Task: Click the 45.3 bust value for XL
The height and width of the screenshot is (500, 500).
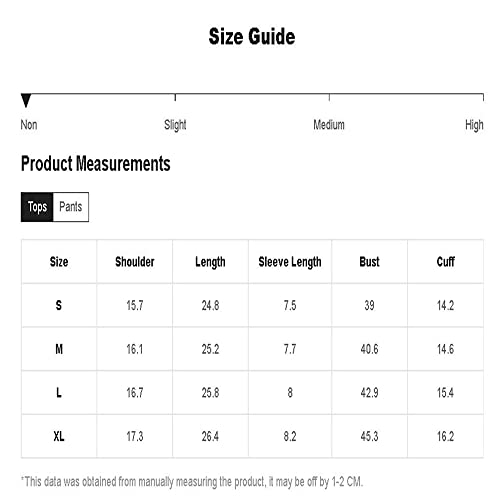Action: [369, 436]
